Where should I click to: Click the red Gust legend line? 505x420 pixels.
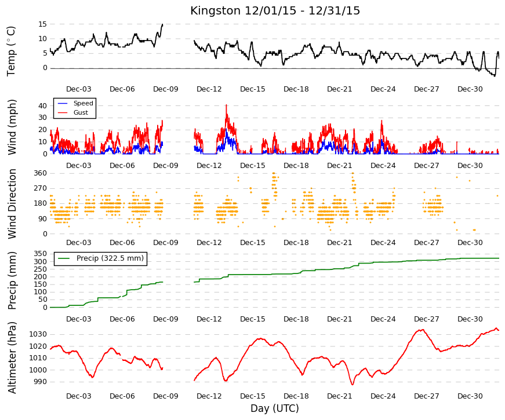click(63, 112)
